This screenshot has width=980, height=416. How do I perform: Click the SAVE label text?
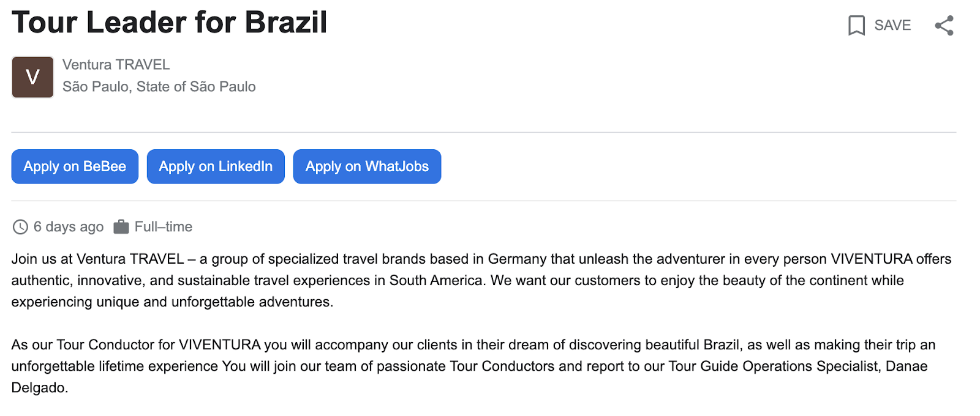tap(892, 26)
